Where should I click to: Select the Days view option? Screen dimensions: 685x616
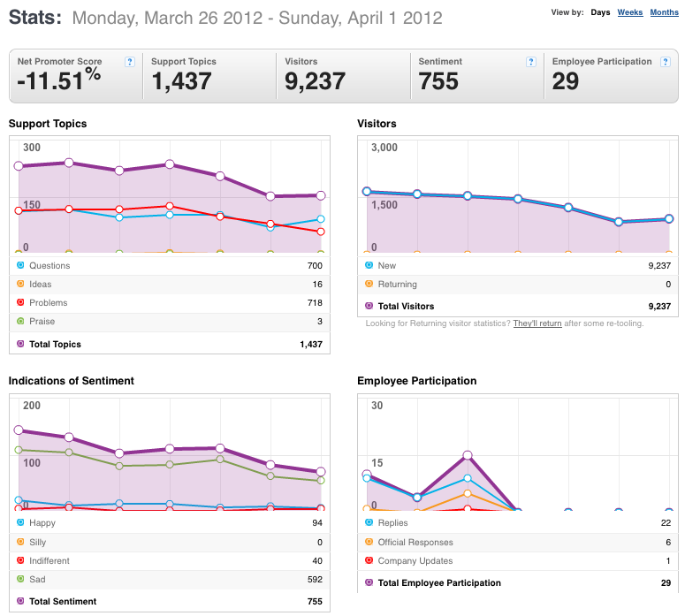(600, 12)
